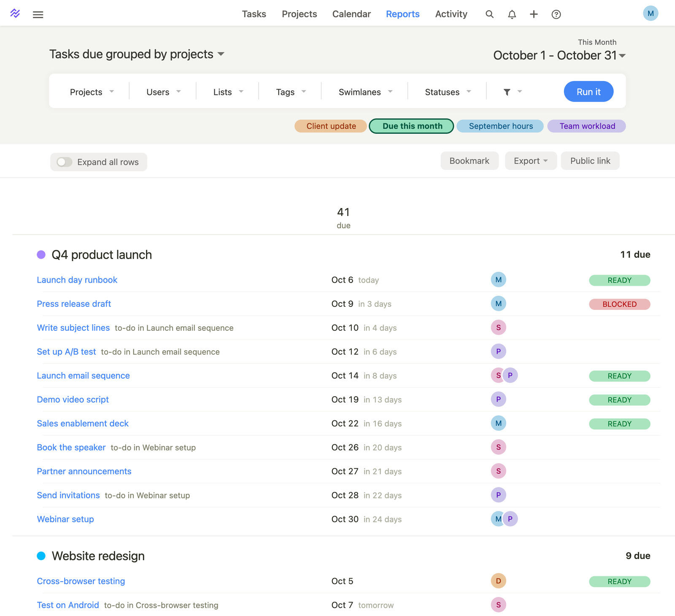675x616 pixels.
Task: Open the Swimlanes filter dropdown
Action: click(x=365, y=92)
